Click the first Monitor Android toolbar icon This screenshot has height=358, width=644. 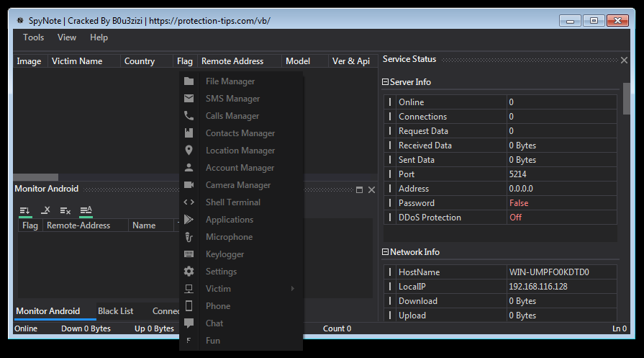tap(25, 210)
